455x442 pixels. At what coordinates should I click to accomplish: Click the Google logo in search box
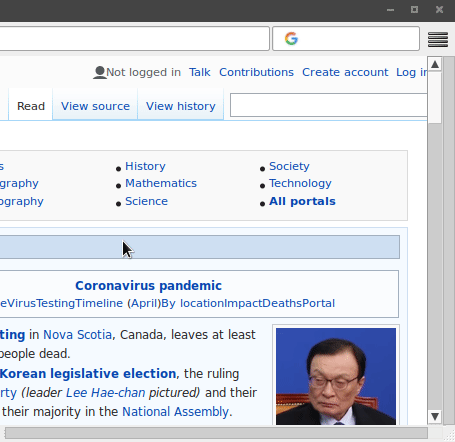tap(291, 39)
